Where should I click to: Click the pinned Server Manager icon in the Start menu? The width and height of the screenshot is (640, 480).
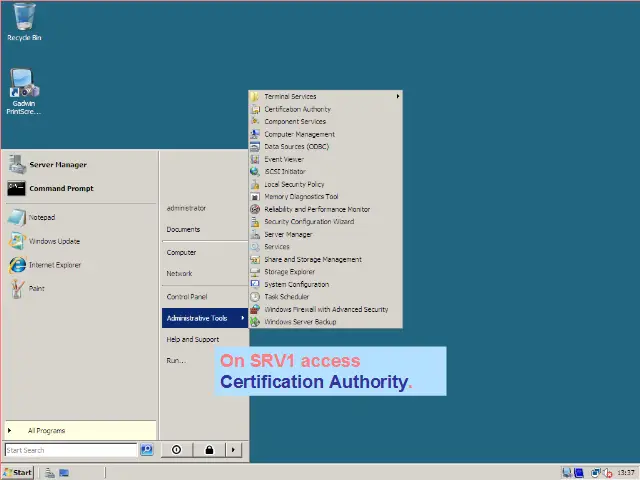[18, 164]
